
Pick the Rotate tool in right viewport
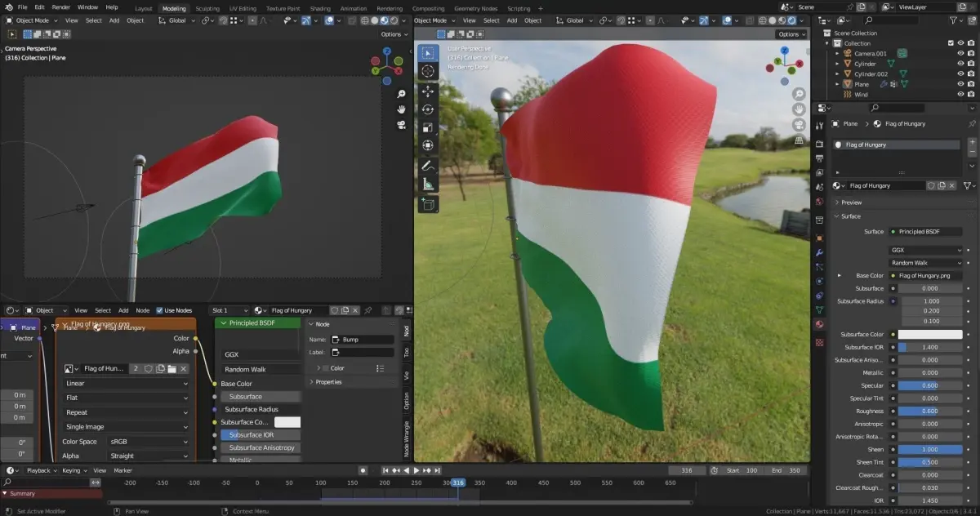coord(428,109)
